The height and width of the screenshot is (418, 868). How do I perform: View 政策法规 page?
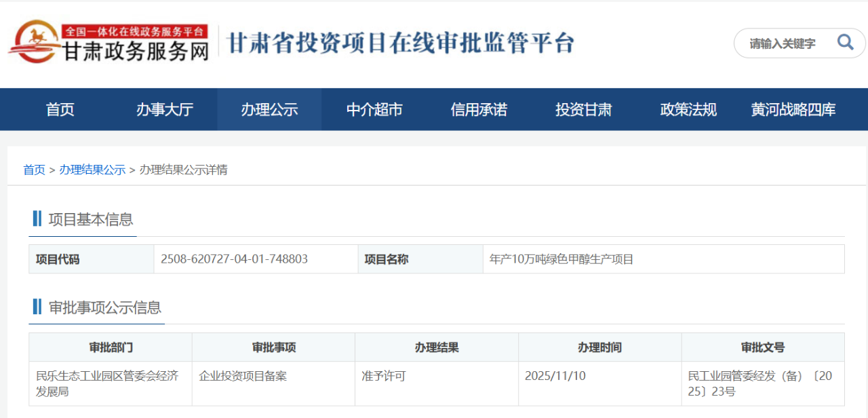(x=688, y=109)
